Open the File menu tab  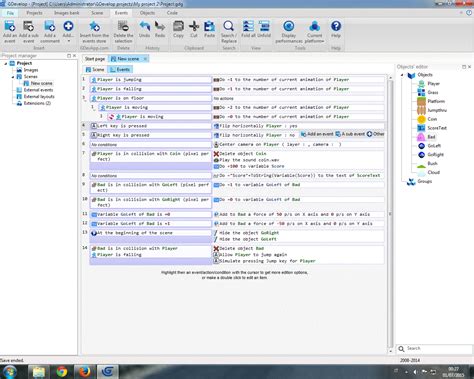tap(10, 13)
